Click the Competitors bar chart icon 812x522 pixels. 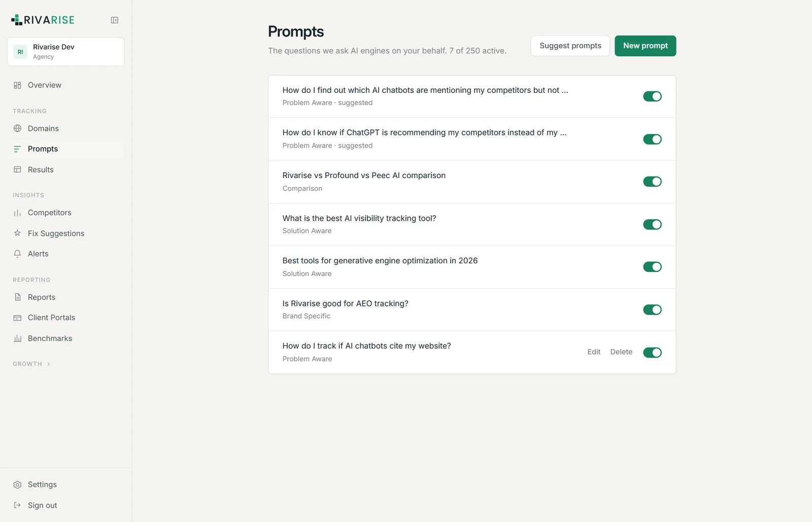(x=17, y=213)
